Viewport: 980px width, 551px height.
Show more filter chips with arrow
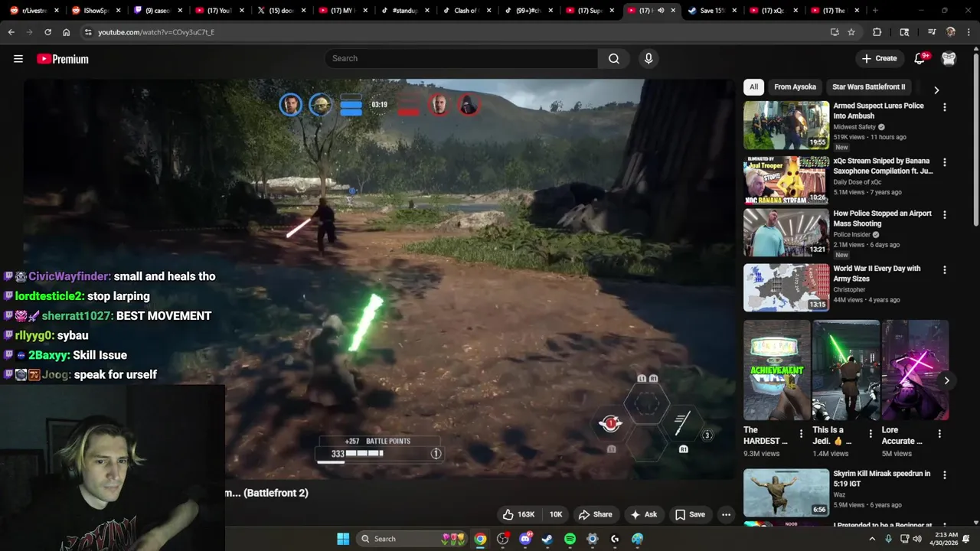[936, 90]
